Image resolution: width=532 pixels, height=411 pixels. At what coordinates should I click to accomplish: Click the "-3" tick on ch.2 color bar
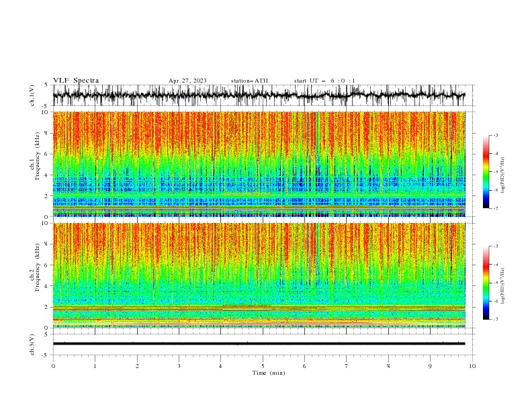click(495, 246)
